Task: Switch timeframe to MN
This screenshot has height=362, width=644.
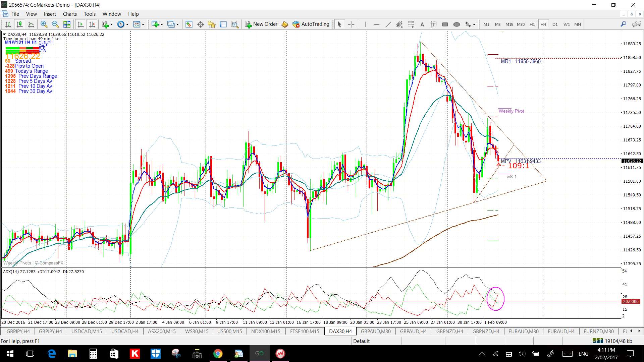Action: [x=578, y=24]
